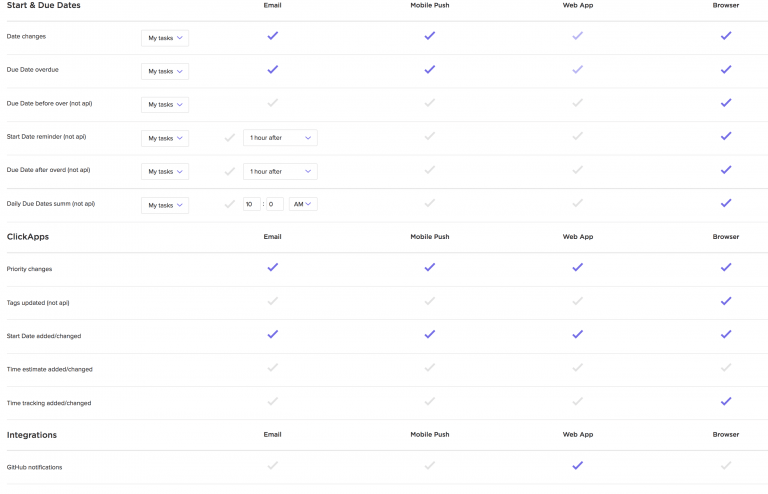The width and height of the screenshot is (768, 494).
Task: Open Due Date after overd timing dropdown
Action: point(280,171)
